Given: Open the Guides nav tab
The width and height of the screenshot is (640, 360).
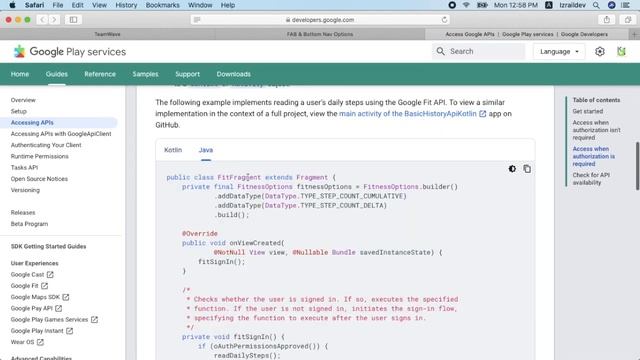Looking at the screenshot, I should (57, 74).
